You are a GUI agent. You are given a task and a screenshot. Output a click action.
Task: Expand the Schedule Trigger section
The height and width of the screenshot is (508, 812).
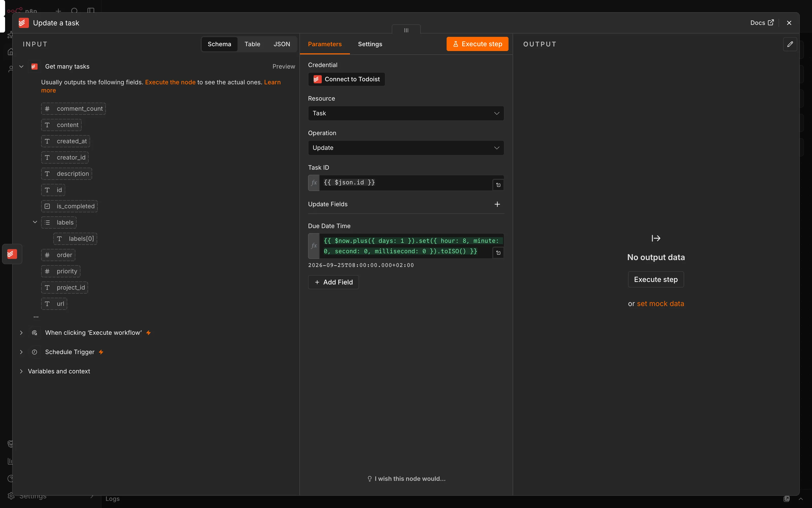coord(21,352)
